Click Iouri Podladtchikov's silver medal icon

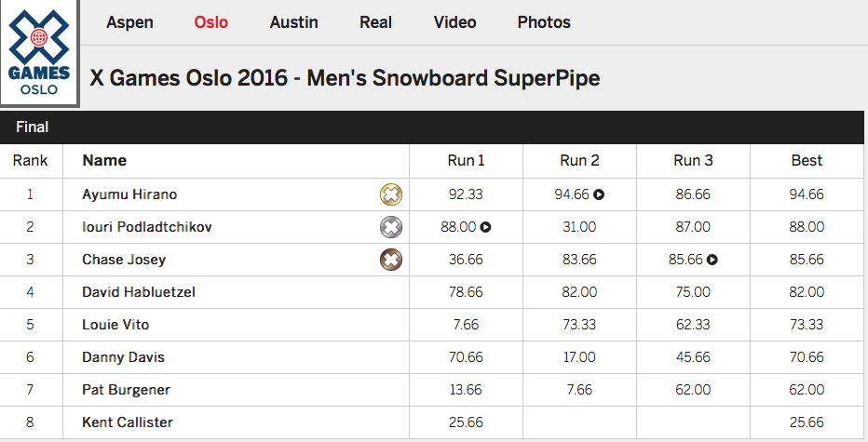coord(391,227)
